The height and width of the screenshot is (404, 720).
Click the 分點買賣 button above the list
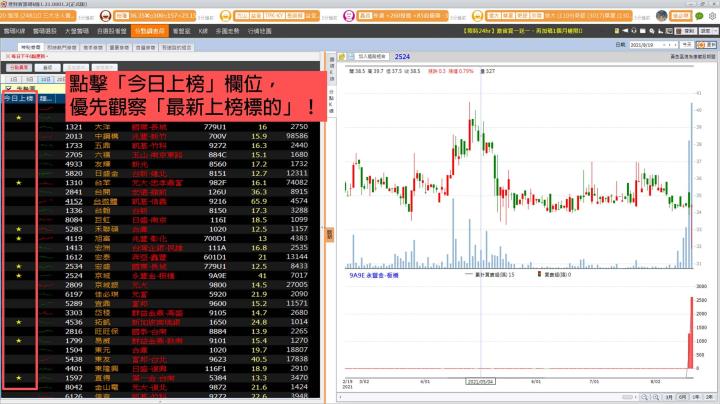point(19,67)
